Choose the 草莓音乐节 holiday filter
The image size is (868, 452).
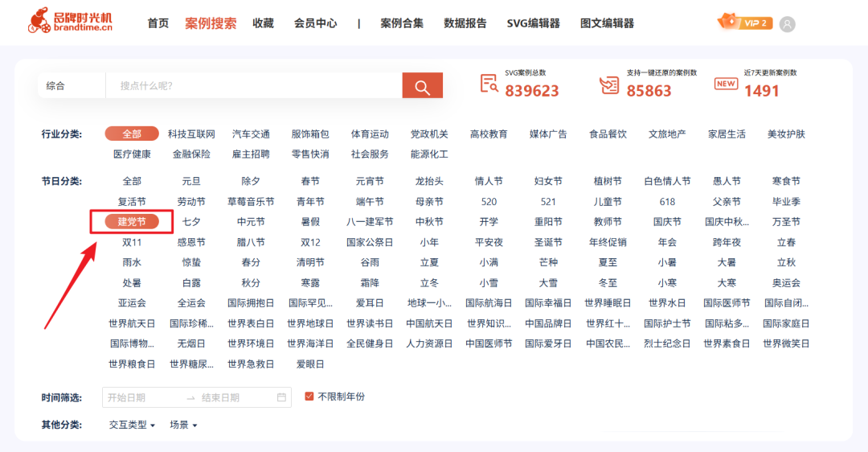pos(251,202)
